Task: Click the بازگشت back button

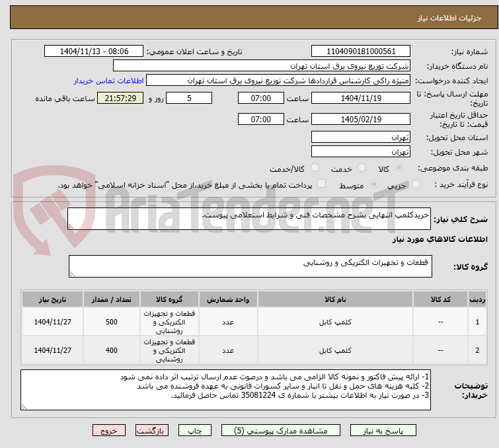Action: coord(152,431)
